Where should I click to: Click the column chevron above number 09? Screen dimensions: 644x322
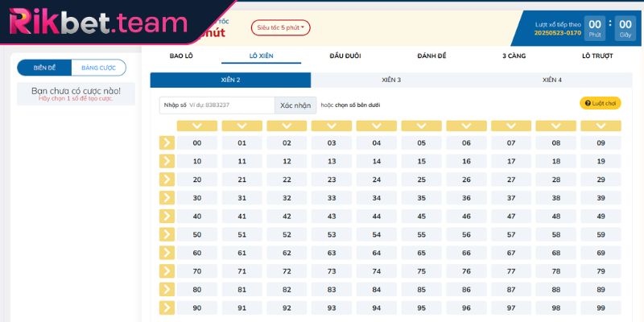pos(601,126)
